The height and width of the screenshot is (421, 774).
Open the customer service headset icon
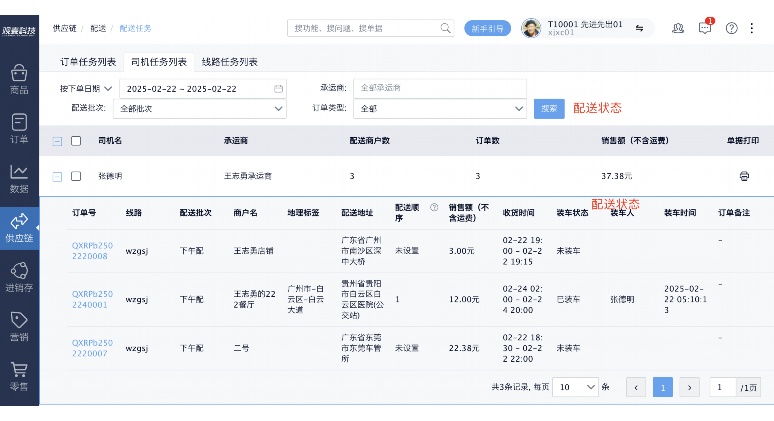click(678, 28)
